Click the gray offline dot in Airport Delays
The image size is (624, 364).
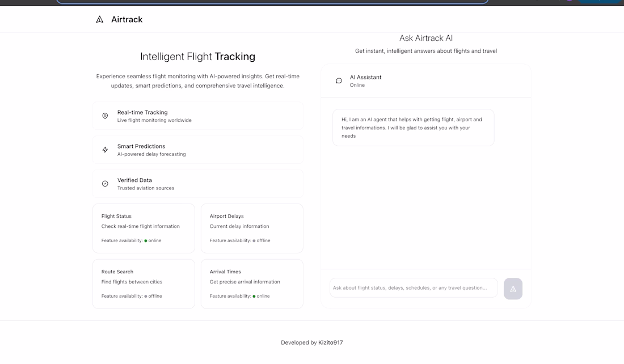click(x=254, y=241)
